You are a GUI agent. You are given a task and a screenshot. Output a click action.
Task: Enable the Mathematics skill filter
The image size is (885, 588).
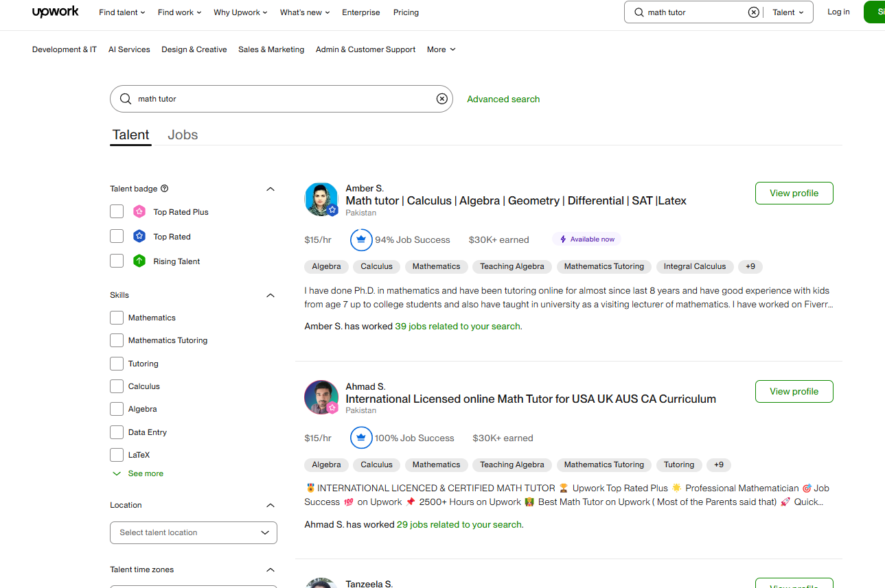[117, 318]
